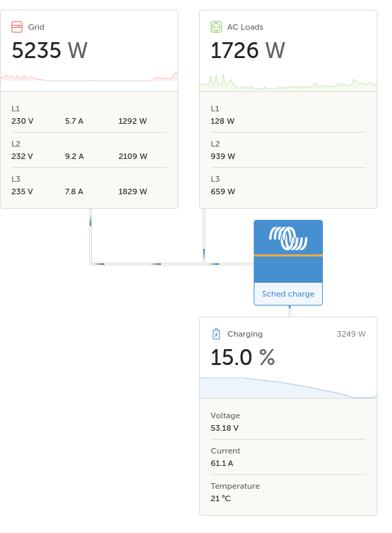Click the Grid 5235 W total reading
The height and width of the screenshot is (533, 392).
pos(50,50)
